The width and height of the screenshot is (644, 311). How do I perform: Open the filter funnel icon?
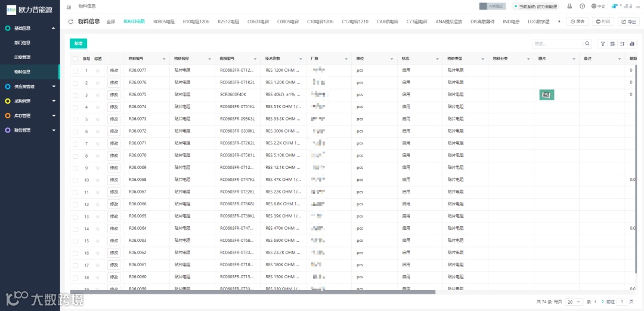point(603,44)
